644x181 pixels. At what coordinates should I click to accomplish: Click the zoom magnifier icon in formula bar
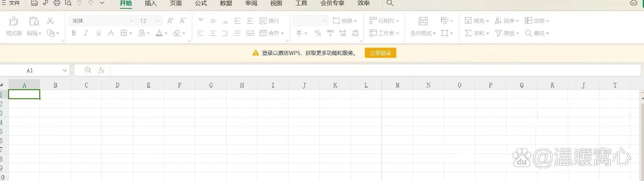[x=88, y=70]
